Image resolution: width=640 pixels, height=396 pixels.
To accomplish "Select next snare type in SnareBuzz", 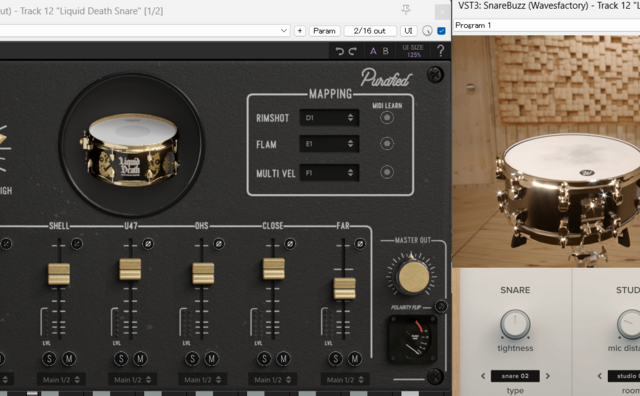I will coord(548,376).
